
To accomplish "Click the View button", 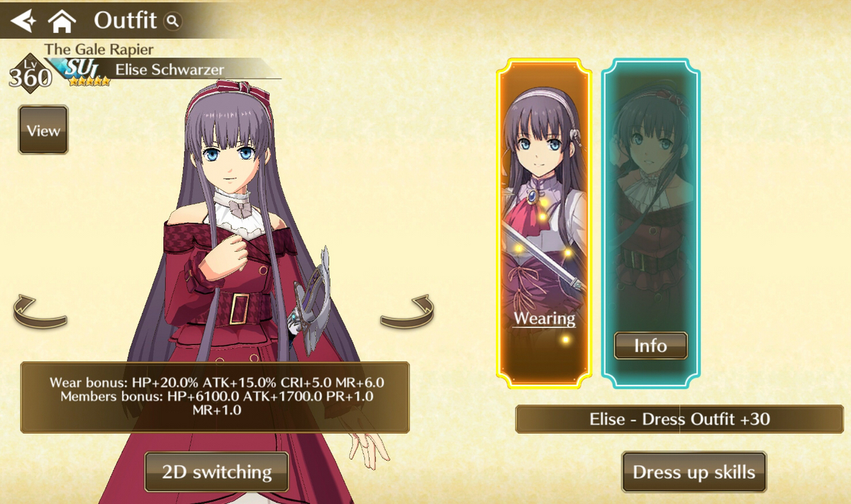I will click(43, 130).
